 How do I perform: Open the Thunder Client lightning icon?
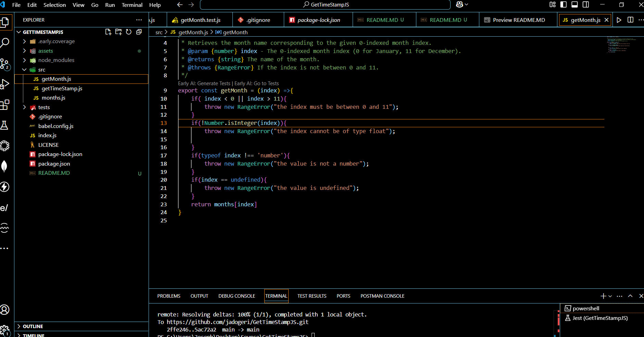pos(5,187)
